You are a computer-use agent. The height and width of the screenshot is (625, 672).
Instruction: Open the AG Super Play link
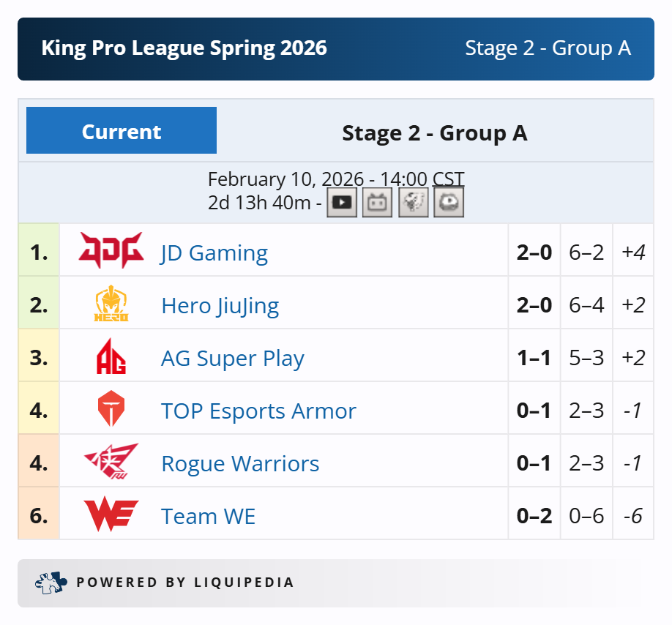(x=233, y=359)
